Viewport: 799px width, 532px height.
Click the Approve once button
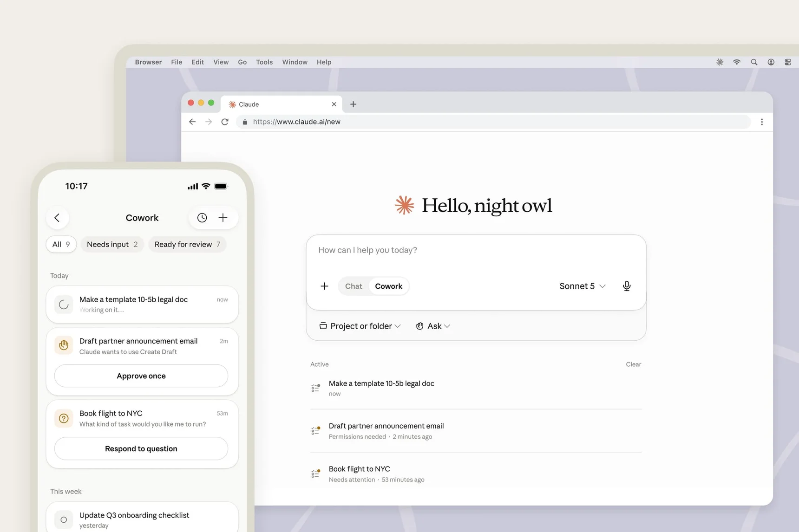point(141,376)
